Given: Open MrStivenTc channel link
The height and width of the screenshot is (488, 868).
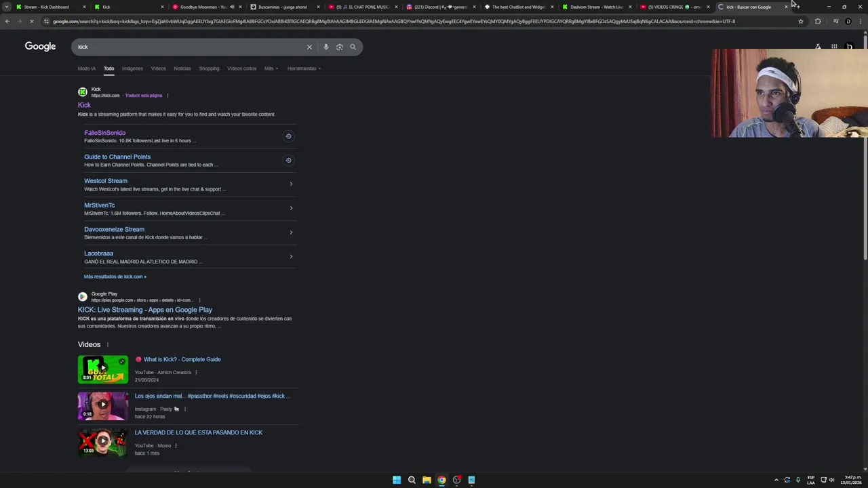Looking at the screenshot, I should click(99, 205).
